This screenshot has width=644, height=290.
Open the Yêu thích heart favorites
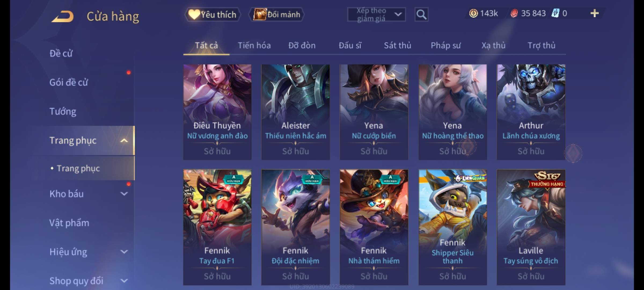tap(213, 15)
